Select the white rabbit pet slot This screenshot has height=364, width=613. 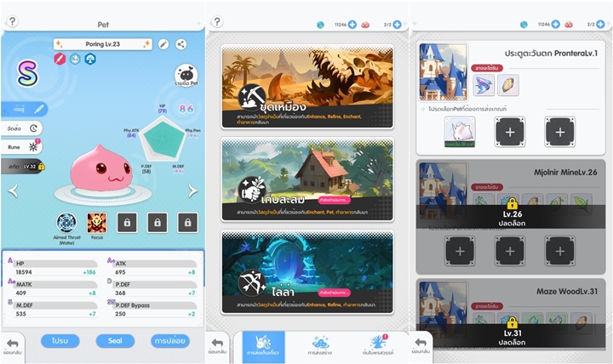click(x=460, y=132)
